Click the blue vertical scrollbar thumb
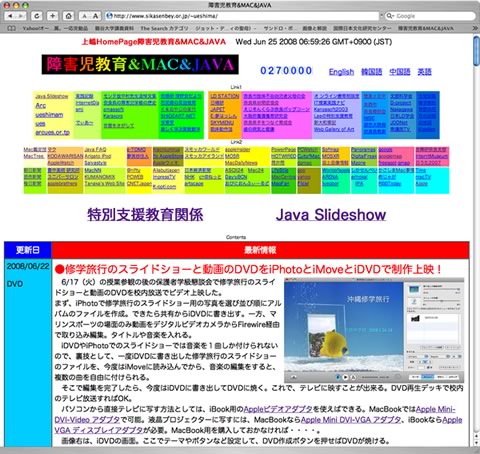Image resolution: width=480 pixels, height=454 pixels. 476,51
